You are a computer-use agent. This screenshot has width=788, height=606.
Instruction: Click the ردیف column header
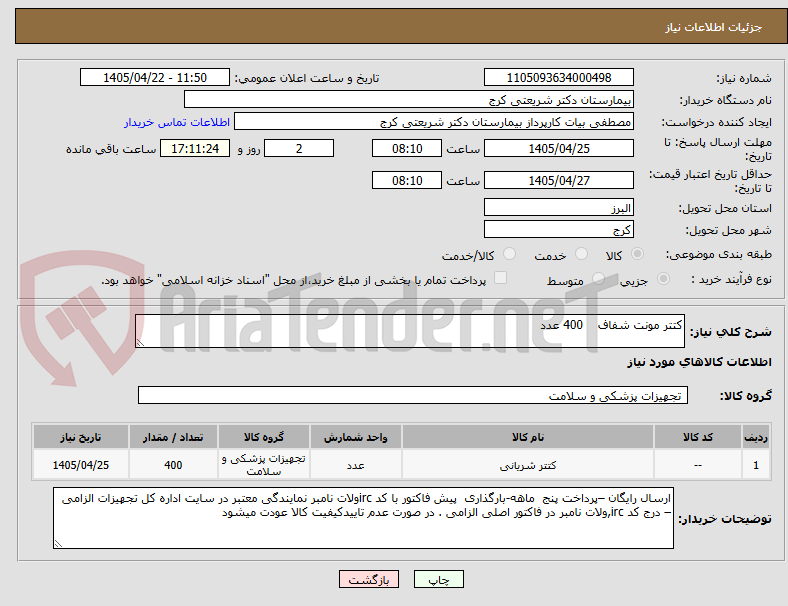point(755,437)
